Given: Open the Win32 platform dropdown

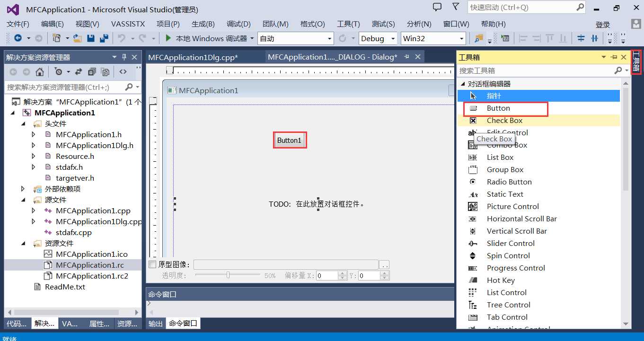Looking at the screenshot, I should pyautogui.click(x=462, y=38).
